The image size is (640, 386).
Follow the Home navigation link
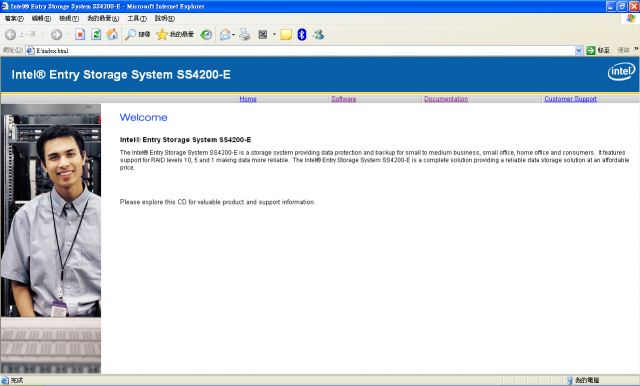coord(248,99)
